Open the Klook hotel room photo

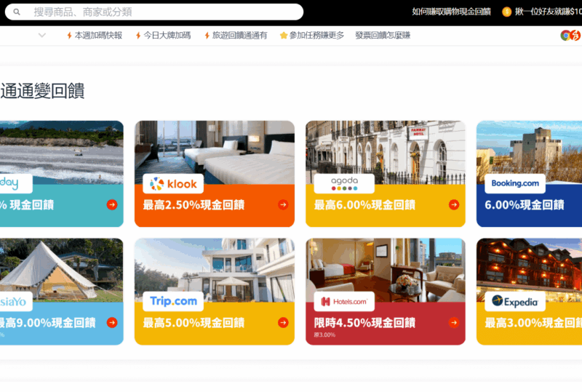click(x=215, y=152)
